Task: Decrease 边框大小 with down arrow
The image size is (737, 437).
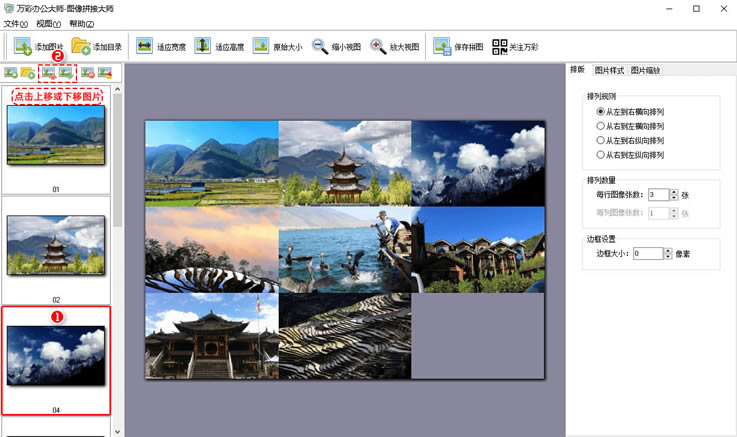Action: pos(670,257)
